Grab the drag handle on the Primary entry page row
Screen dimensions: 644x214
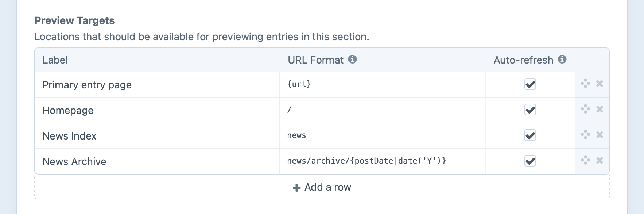(585, 84)
